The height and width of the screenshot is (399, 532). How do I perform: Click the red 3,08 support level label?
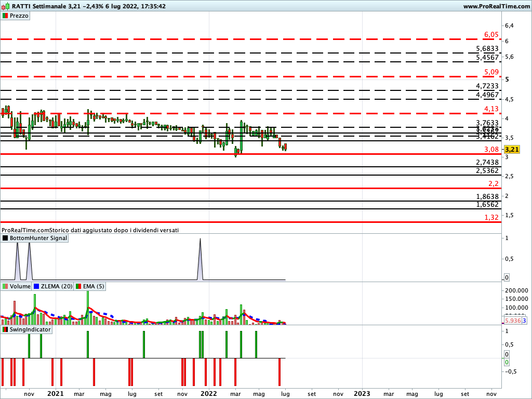[491, 149]
